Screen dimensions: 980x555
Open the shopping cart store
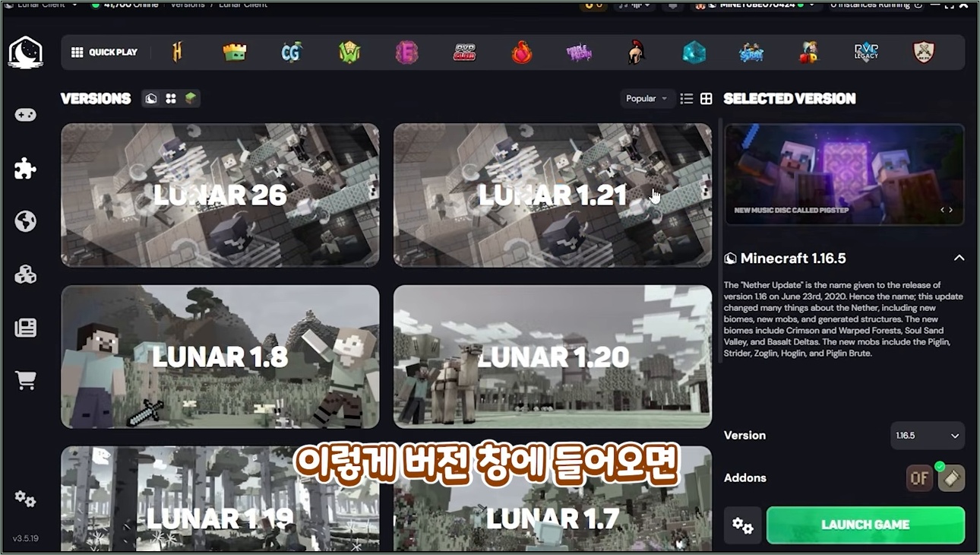click(x=26, y=380)
